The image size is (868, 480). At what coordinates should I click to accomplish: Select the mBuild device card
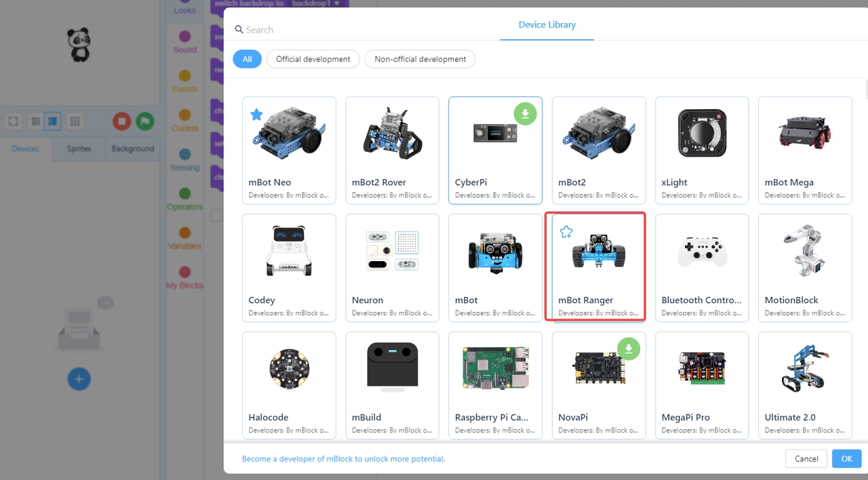(392, 384)
